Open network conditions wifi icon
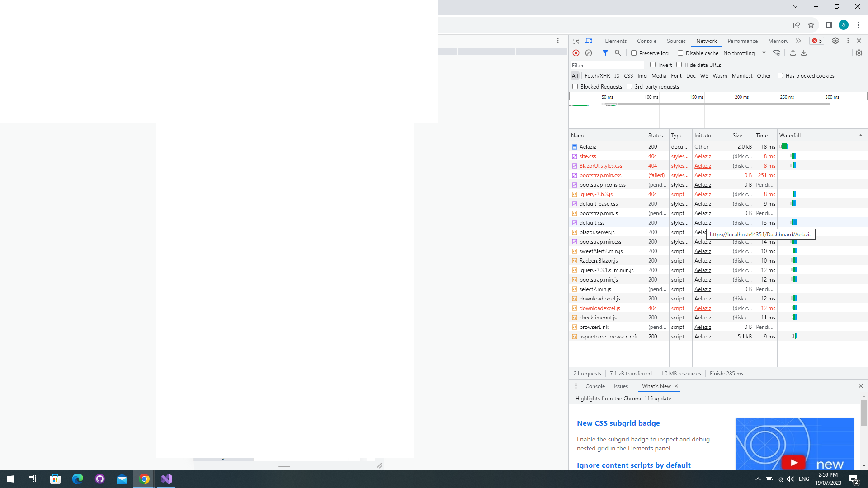The image size is (868, 488). point(776,53)
